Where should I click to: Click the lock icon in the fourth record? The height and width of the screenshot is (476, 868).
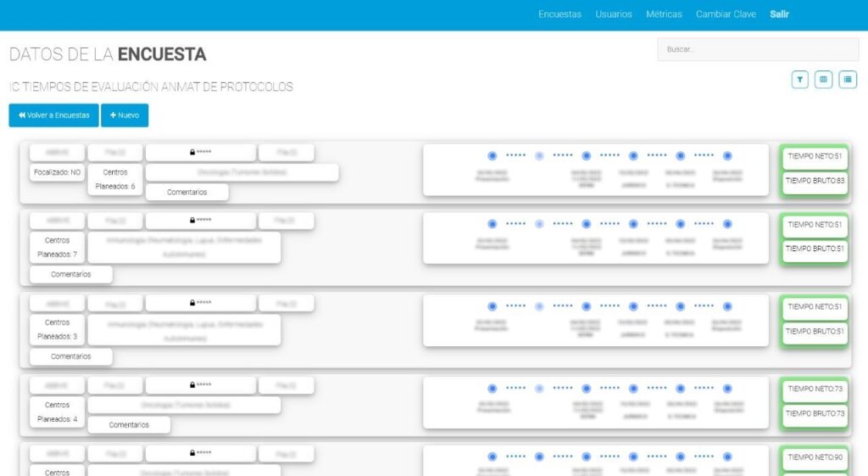click(x=192, y=385)
